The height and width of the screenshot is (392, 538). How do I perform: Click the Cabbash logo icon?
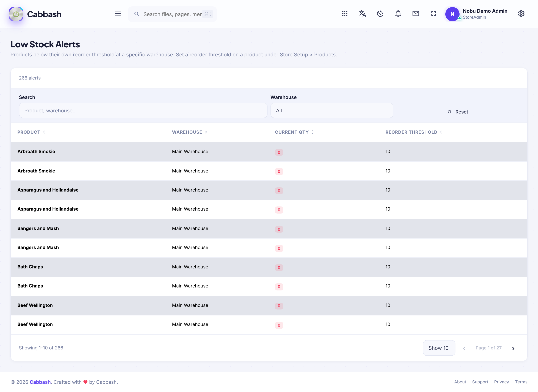pyautogui.click(x=16, y=14)
